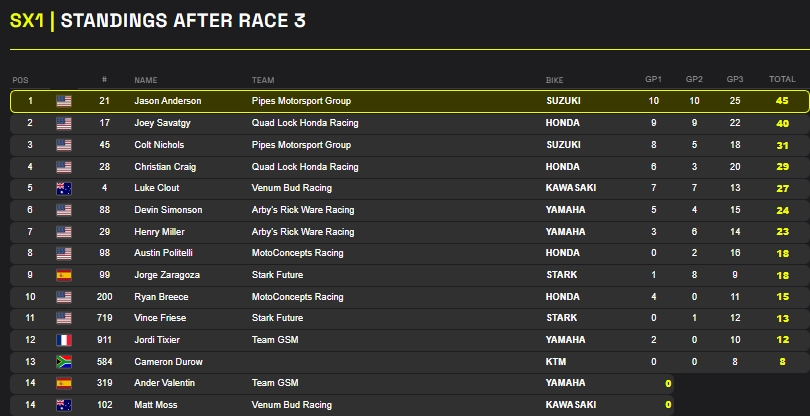Open rider Jason Anderson's name
The height and width of the screenshot is (416, 810).
tap(168, 101)
